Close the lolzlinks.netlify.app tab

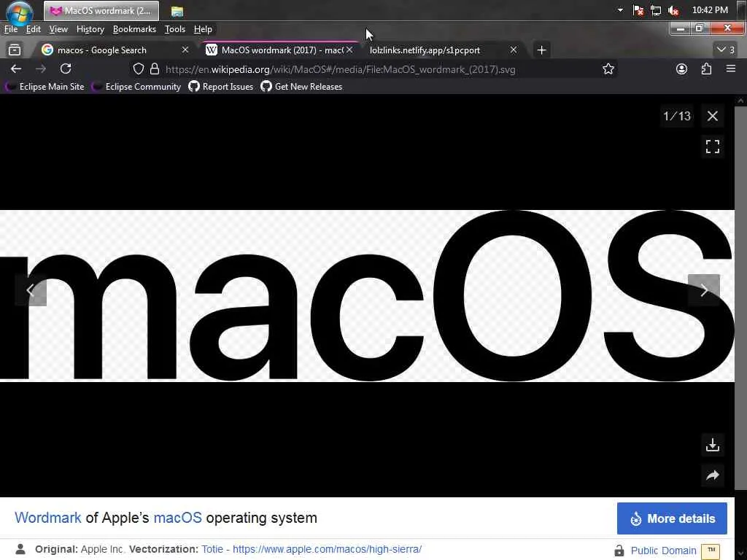pyautogui.click(x=513, y=50)
